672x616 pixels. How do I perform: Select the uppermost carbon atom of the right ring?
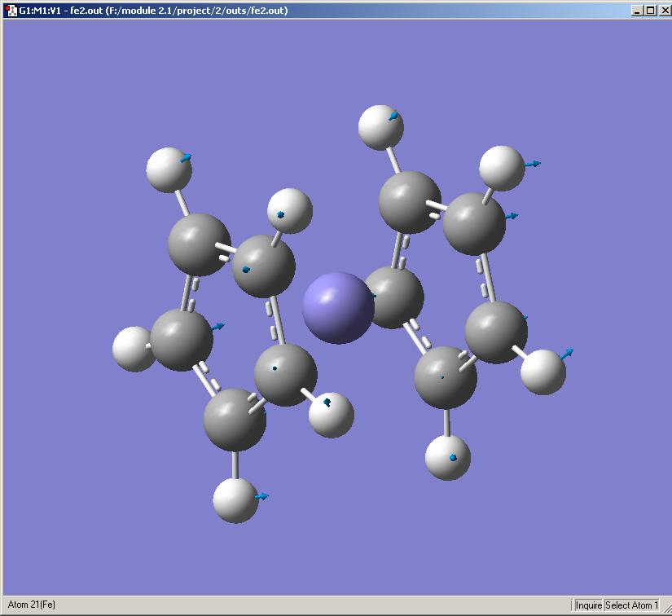tap(410, 202)
